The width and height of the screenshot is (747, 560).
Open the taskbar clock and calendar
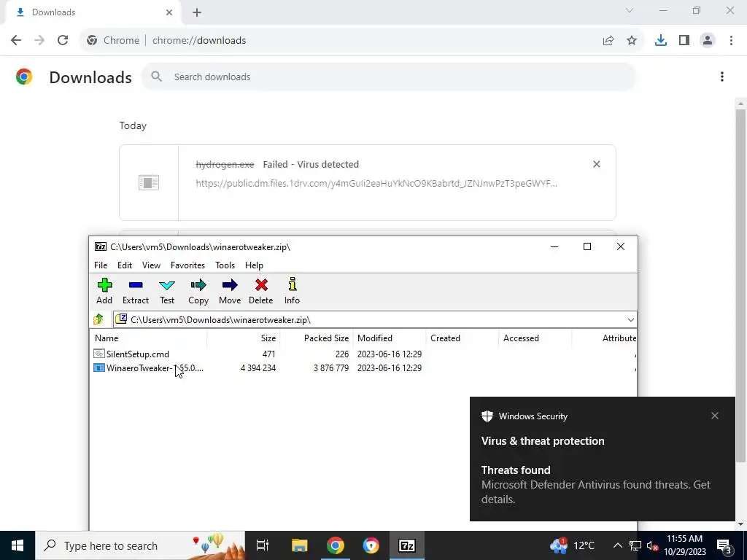[684, 545]
